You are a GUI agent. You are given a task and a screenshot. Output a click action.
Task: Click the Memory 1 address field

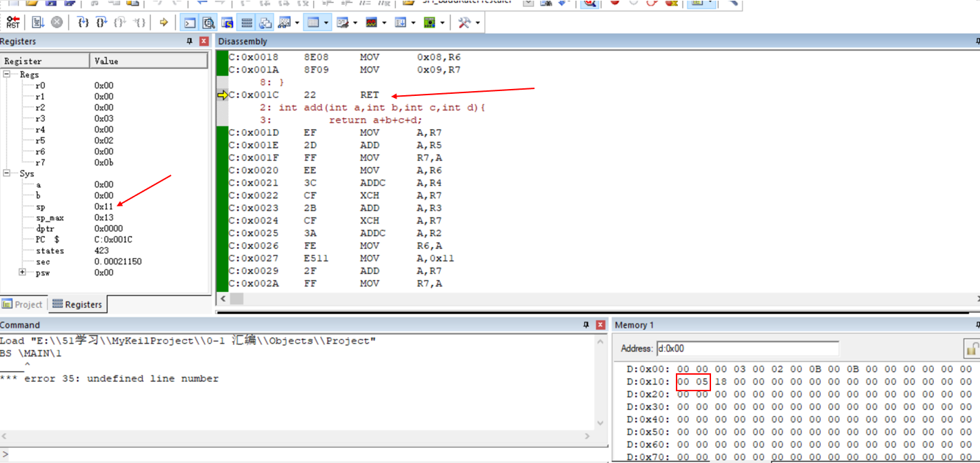click(x=747, y=348)
